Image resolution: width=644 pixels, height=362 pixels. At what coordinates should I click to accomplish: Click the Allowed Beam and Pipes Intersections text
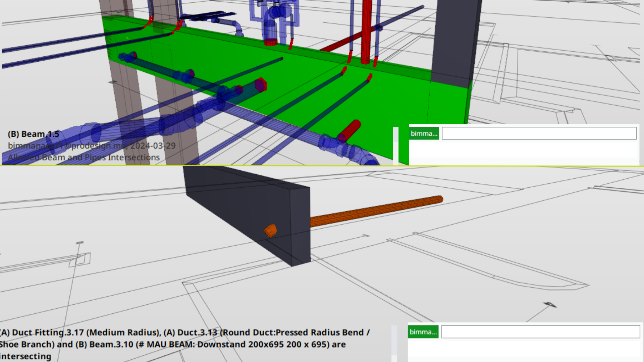click(84, 158)
